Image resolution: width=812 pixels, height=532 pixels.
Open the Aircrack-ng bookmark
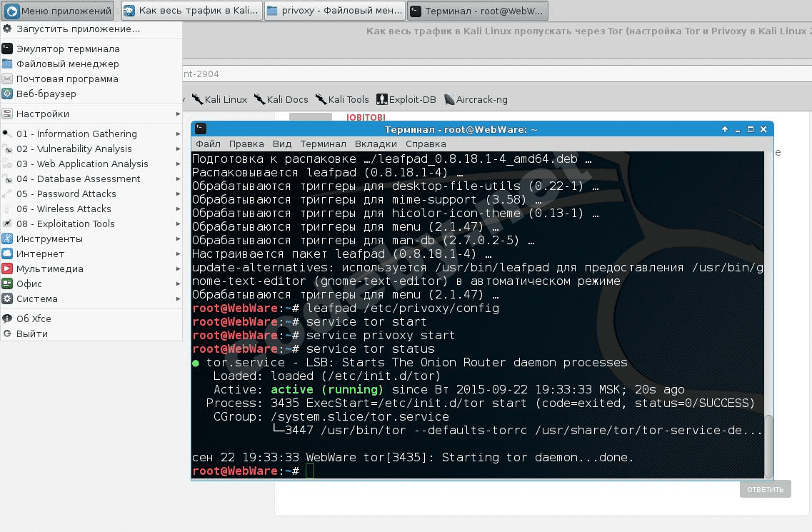point(476,99)
